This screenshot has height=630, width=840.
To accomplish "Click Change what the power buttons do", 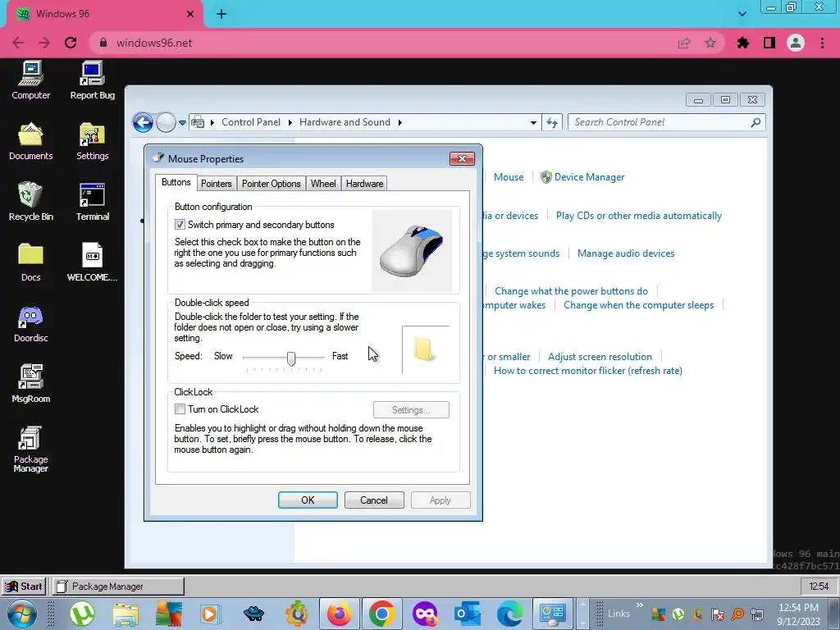I will (x=571, y=291).
